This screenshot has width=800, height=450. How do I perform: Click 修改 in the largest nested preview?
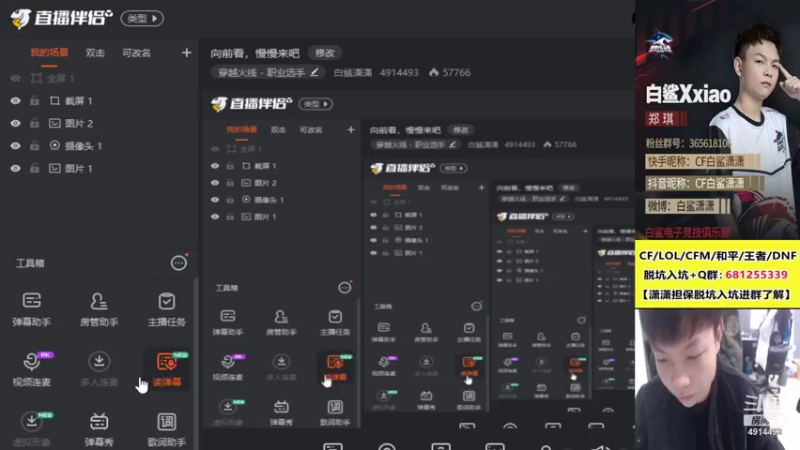tap(461, 130)
